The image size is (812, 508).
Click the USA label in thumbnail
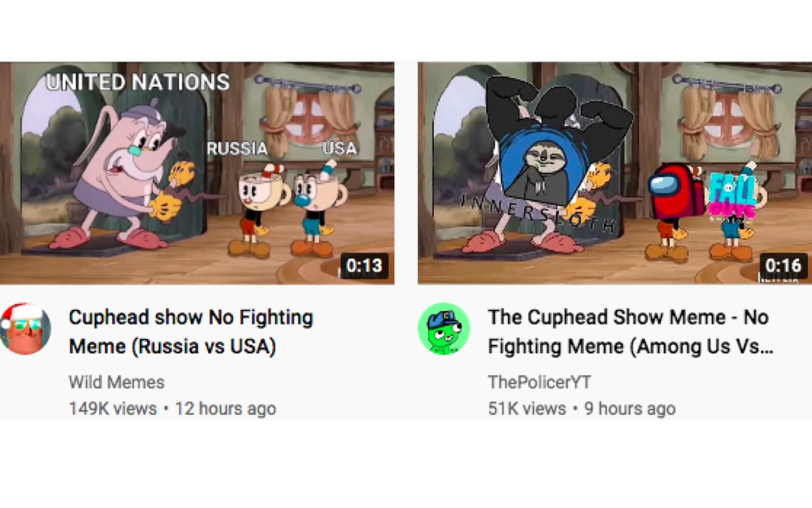coord(339,148)
